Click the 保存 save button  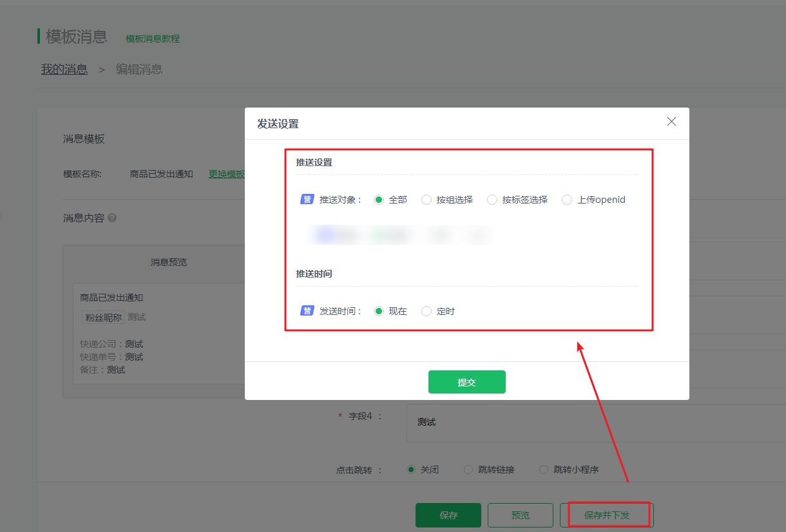tap(448, 515)
